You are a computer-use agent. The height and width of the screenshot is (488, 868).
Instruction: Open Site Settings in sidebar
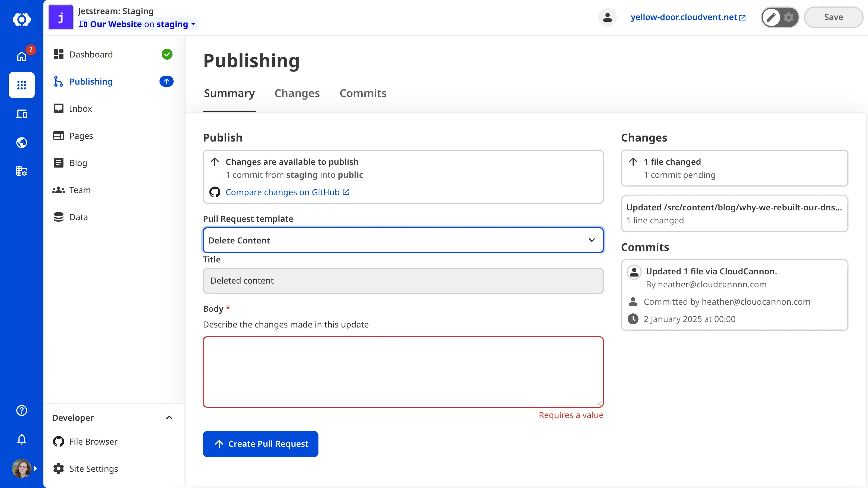click(94, 468)
